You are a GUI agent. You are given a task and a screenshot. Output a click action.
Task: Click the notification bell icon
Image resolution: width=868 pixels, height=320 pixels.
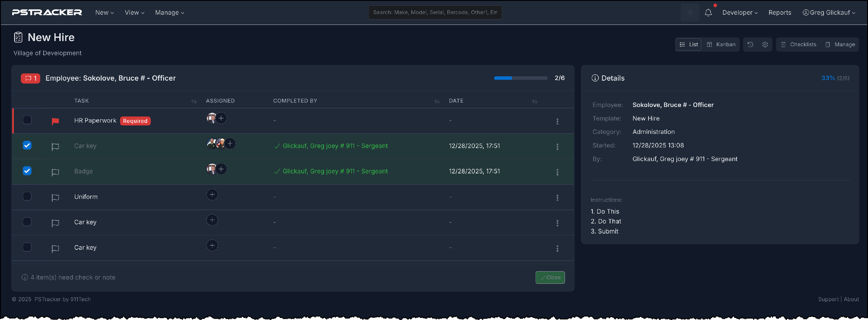click(708, 13)
